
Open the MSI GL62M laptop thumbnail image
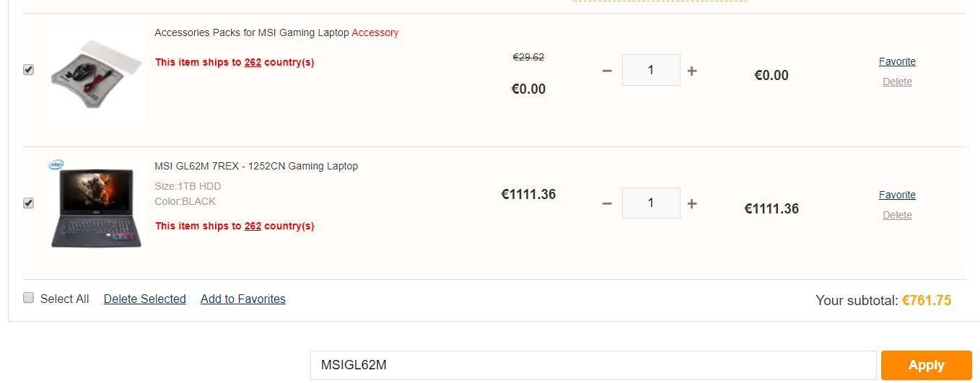pyautogui.click(x=96, y=206)
